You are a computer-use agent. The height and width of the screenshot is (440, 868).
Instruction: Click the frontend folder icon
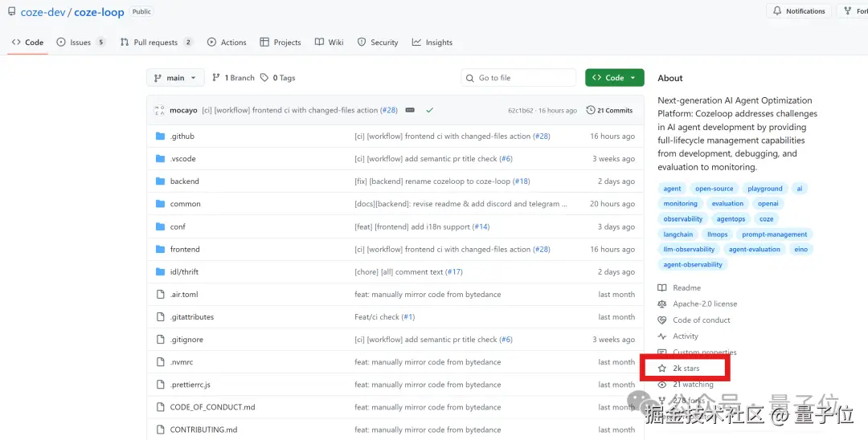pyautogui.click(x=161, y=249)
